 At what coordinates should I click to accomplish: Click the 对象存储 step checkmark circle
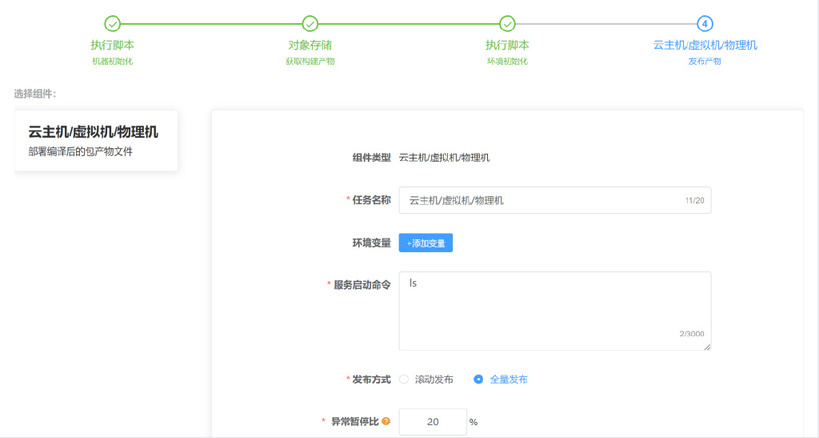pyautogui.click(x=310, y=23)
